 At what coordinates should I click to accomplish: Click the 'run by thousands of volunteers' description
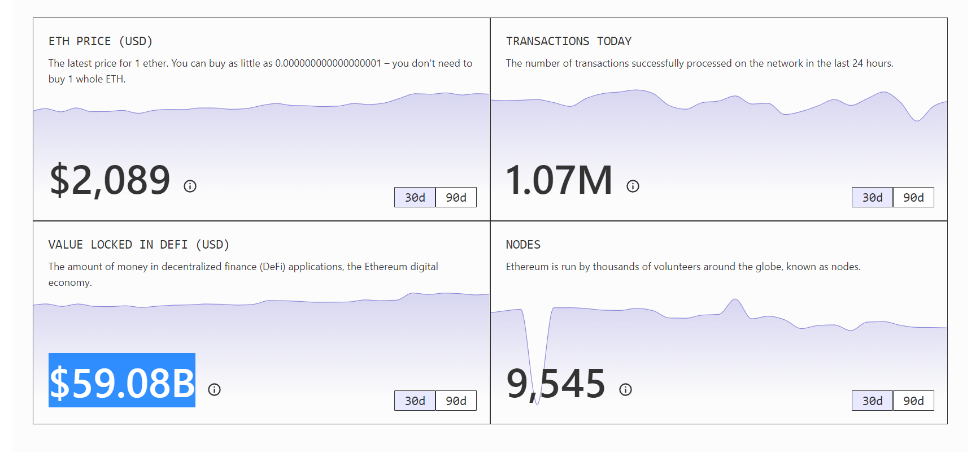683,267
